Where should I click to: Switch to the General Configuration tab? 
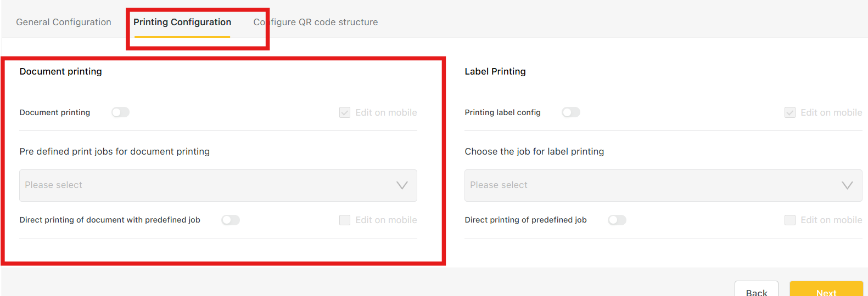pyautogui.click(x=64, y=22)
